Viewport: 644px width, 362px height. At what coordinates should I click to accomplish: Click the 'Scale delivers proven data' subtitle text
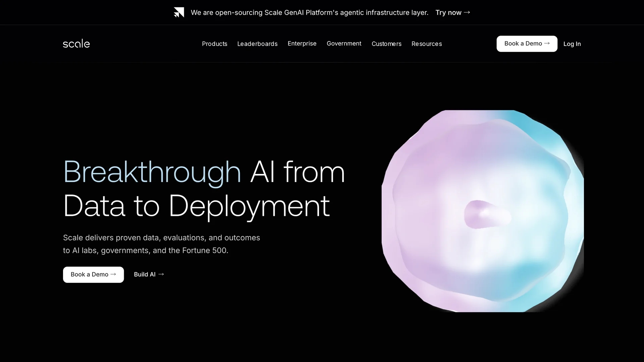[161, 244]
